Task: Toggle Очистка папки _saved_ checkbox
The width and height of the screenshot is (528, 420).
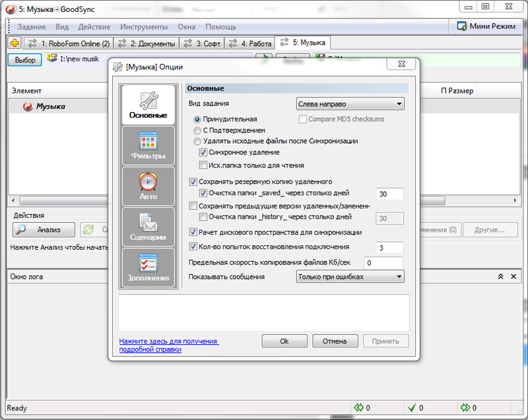Action: point(203,193)
